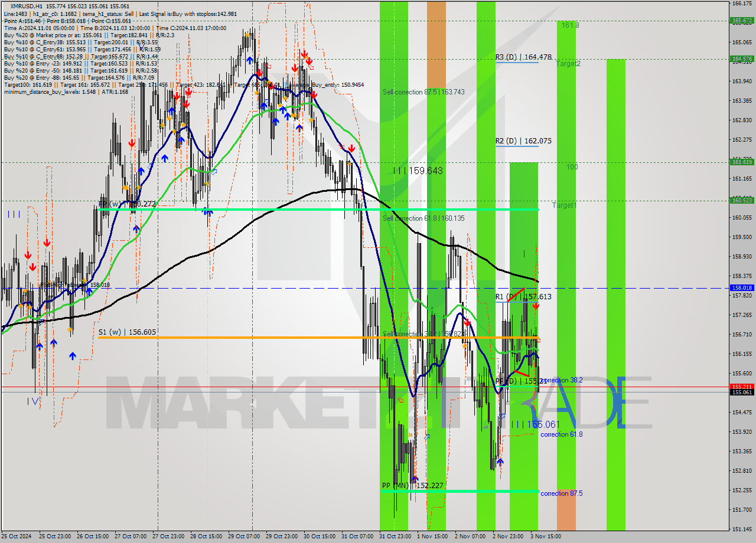
Task: Click the minimum_distance_buy_levels ATR text
Action: (66, 91)
